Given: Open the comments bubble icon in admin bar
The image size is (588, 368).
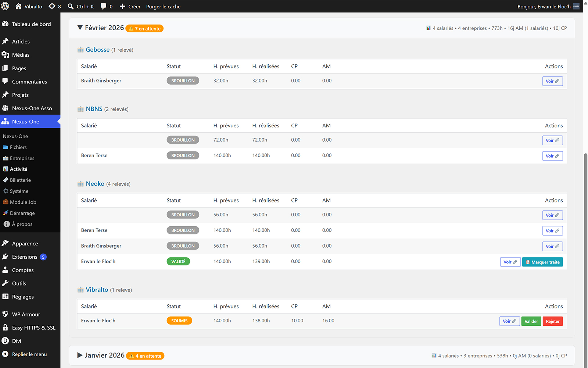Looking at the screenshot, I should pos(104,6).
